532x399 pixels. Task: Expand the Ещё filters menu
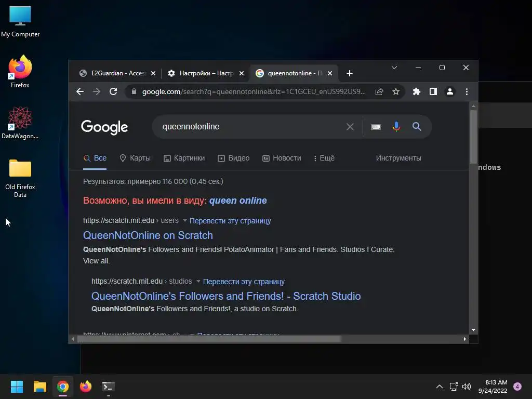coord(324,158)
